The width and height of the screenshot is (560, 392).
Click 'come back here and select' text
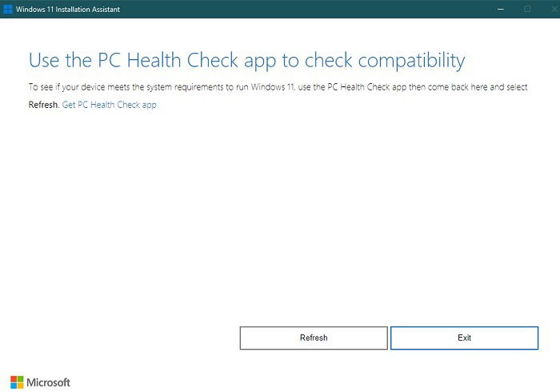point(478,86)
